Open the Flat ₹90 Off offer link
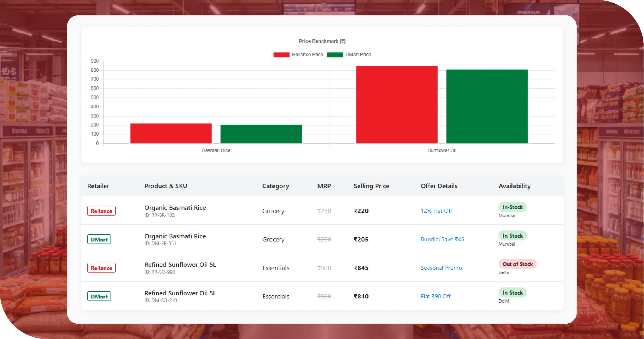The image size is (644, 339). point(435,296)
